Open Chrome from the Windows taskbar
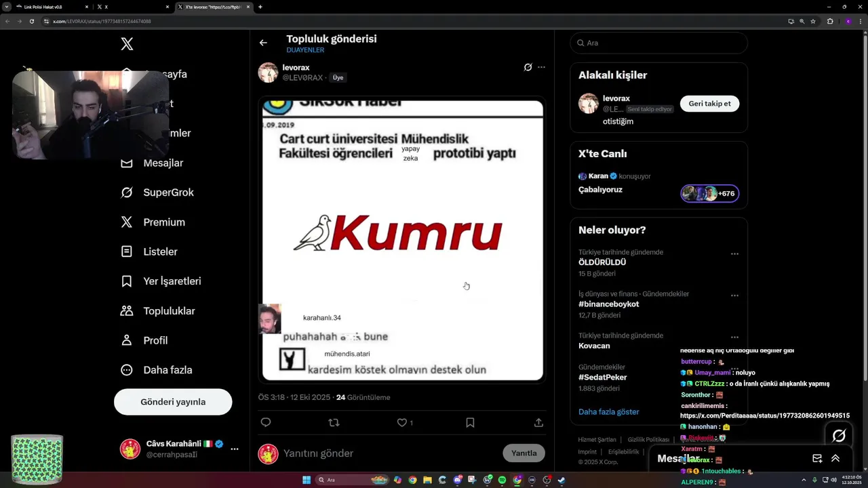This screenshot has width=868, height=488. tap(412, 480)
